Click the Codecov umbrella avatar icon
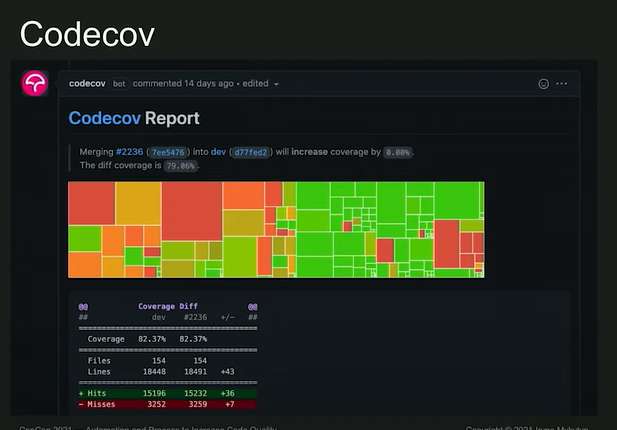Image resolution: width=617 pixels, height=430 pixels. (34, 85)
